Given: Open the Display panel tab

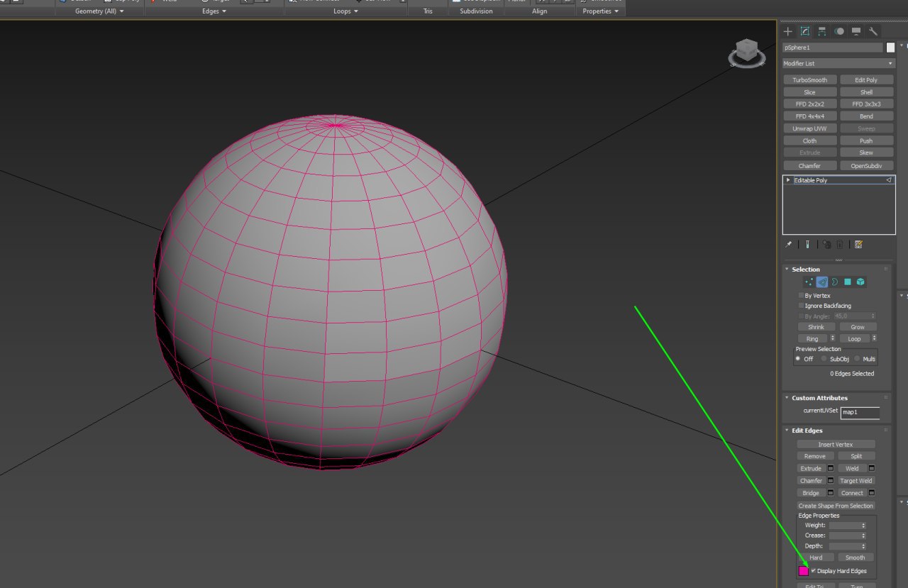Looking at the screenshot, I should click(x=856, y=31).
